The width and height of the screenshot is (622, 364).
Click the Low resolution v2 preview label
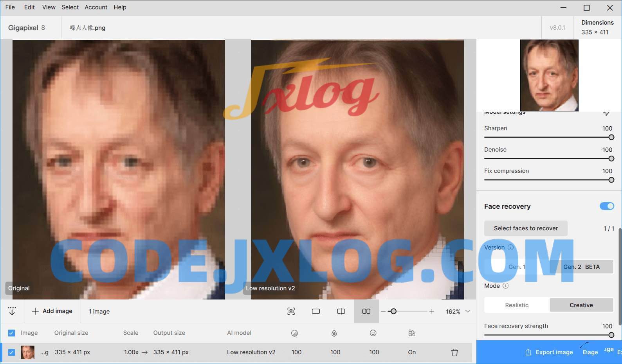270,288
